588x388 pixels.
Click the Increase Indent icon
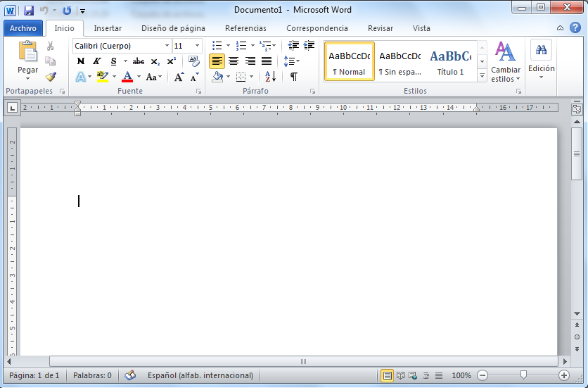(x=309, y=46)
